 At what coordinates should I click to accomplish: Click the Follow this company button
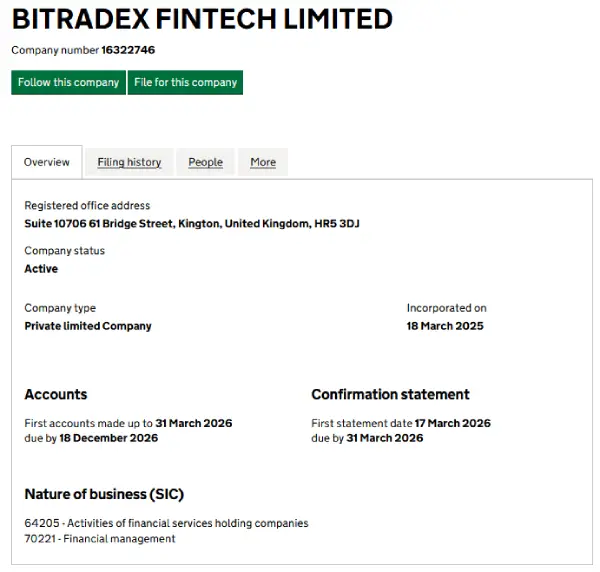pos(68,82)
